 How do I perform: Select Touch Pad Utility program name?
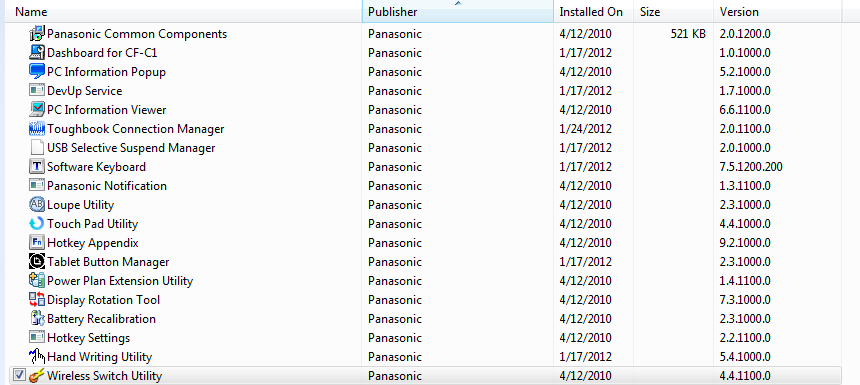coord(93,224)
